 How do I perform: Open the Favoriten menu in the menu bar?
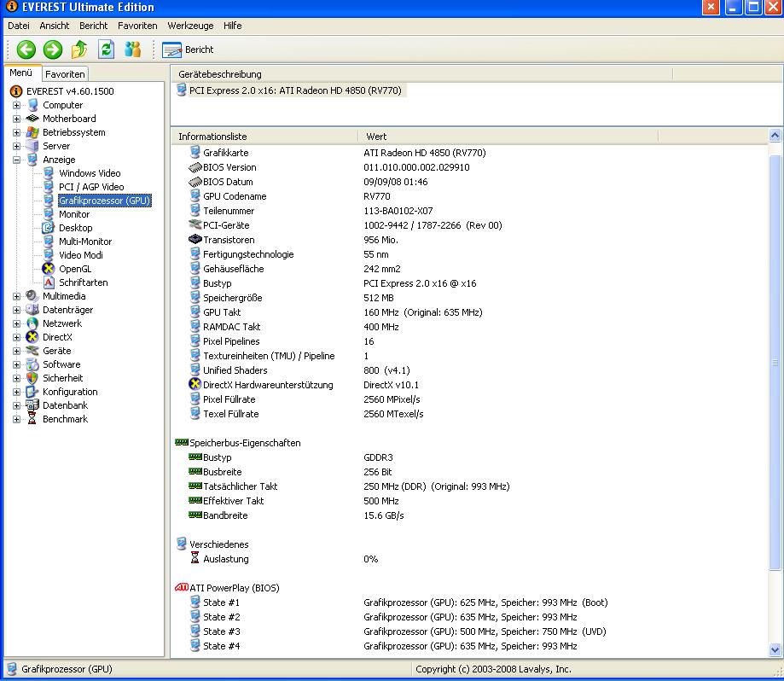click(x=137, y=26)
